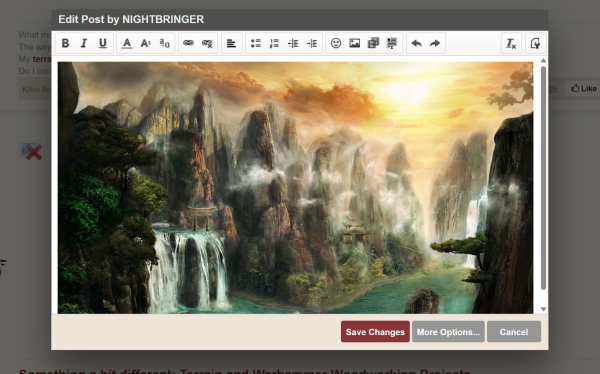This screenshot has height=374, width=600.
Task: Cancel editing the post
Action: [x=514, y=332]
